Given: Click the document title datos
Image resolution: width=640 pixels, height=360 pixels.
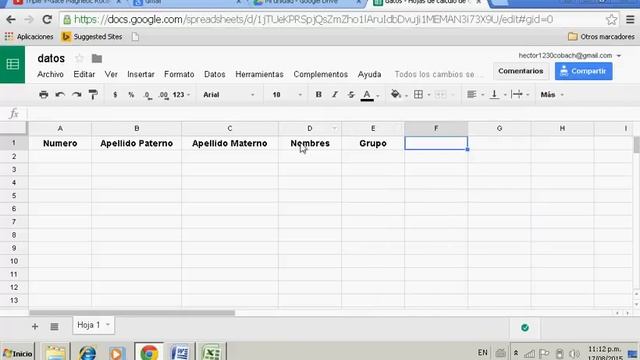Looking at the screenshot, I should tap(51, 58).
